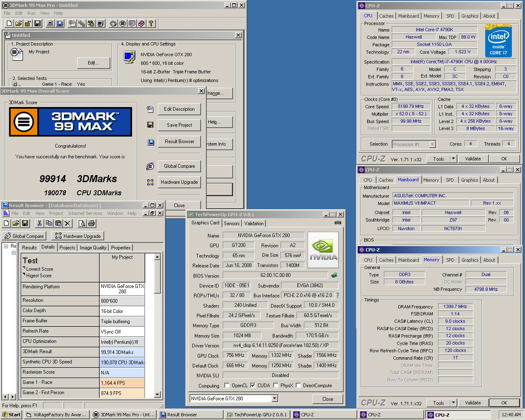Viewport: 525px width, 420px height.
Task: Click Global Compare button in score dialog
Action: pyautogui.click(x=179, y=166)
